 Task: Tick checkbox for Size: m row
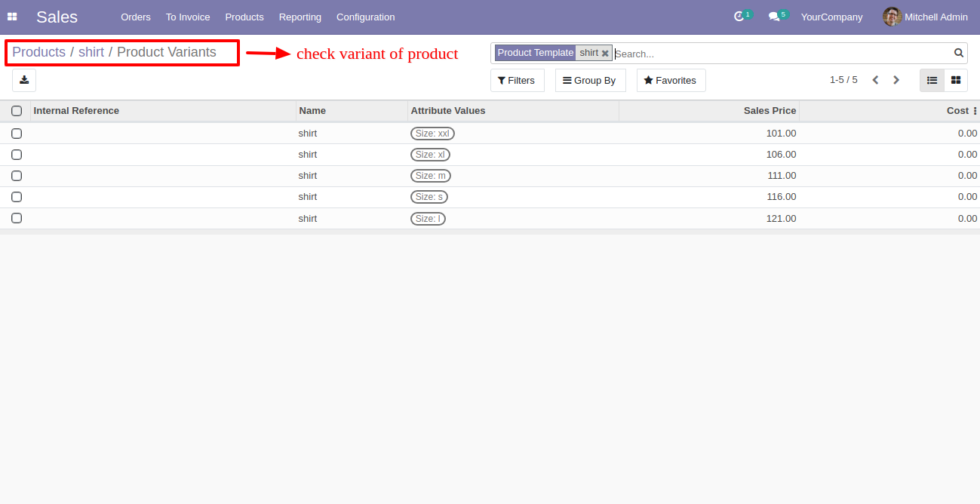point(17,176)
